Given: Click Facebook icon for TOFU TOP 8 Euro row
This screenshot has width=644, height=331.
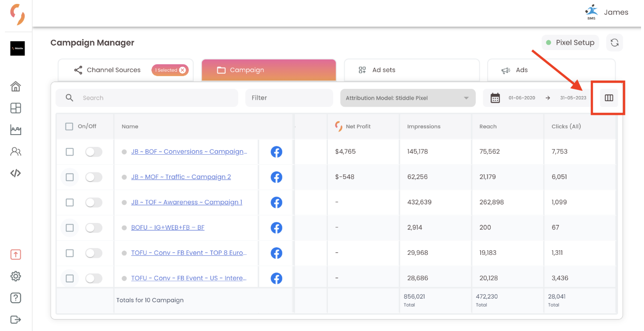Looking at the screenshot, I should point(276,253).
